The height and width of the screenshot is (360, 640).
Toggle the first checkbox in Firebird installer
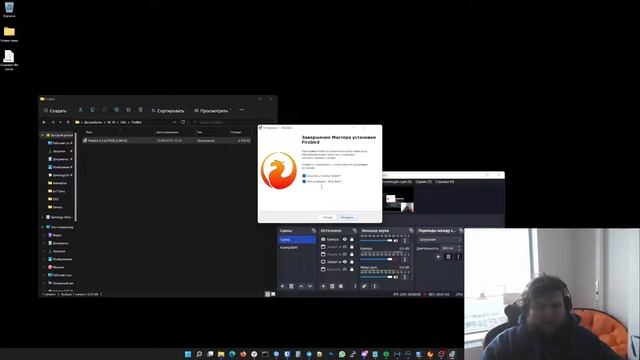(x=304, y=176)
